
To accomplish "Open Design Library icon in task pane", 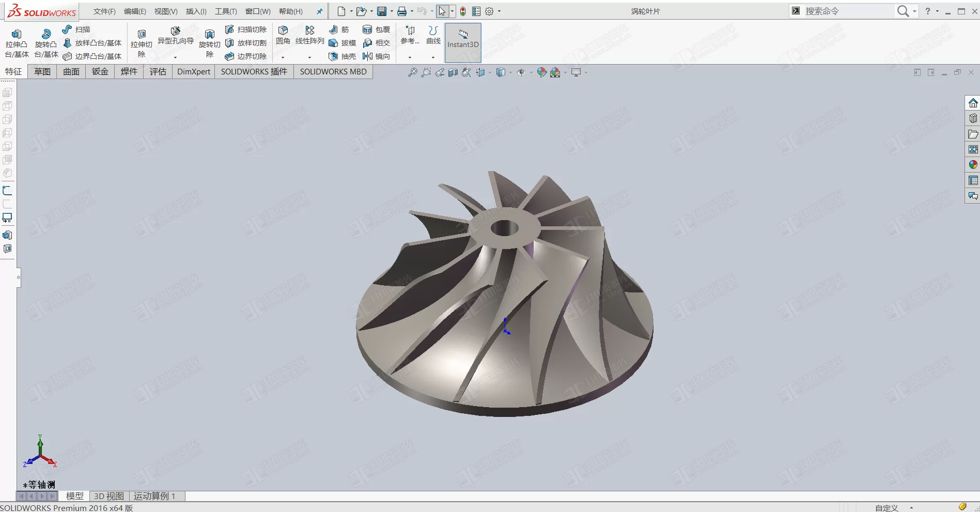I will coord(973,118).
